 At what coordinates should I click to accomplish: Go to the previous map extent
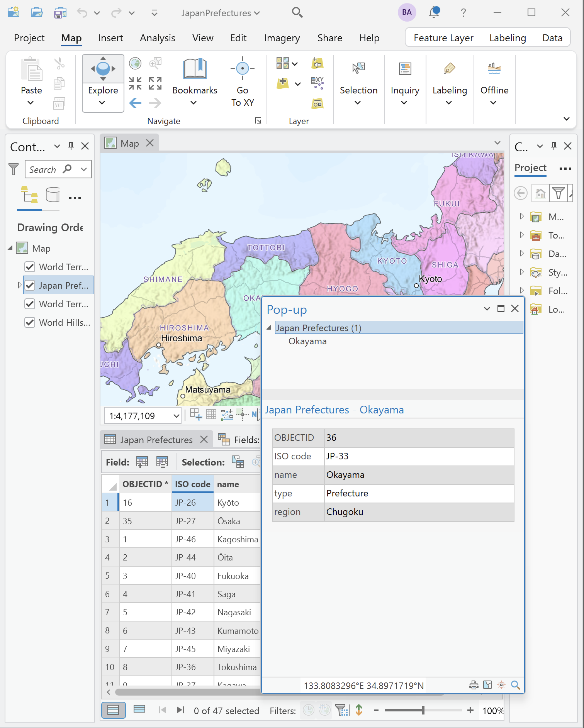[x=135, y=103]
